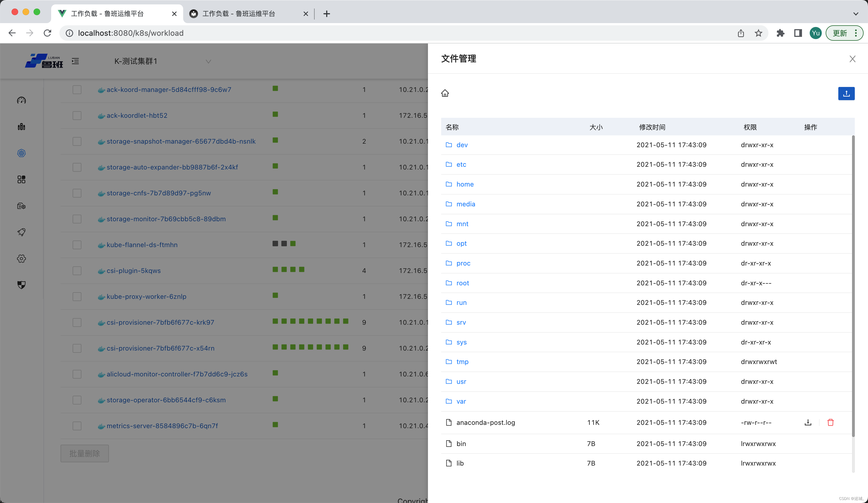Screen dimensions: 868x503
Task: Tick the metrics-server-8584896c7b-6qn7f checkbox
Action: (77, 426)
